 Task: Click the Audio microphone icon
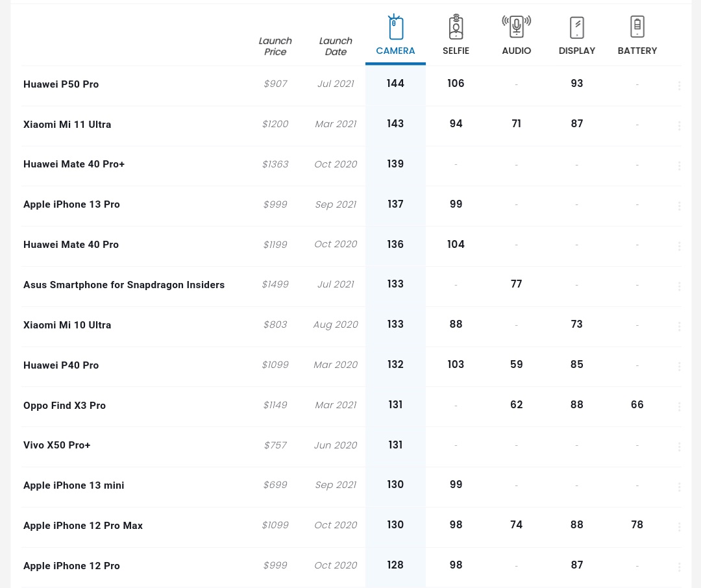516,27
